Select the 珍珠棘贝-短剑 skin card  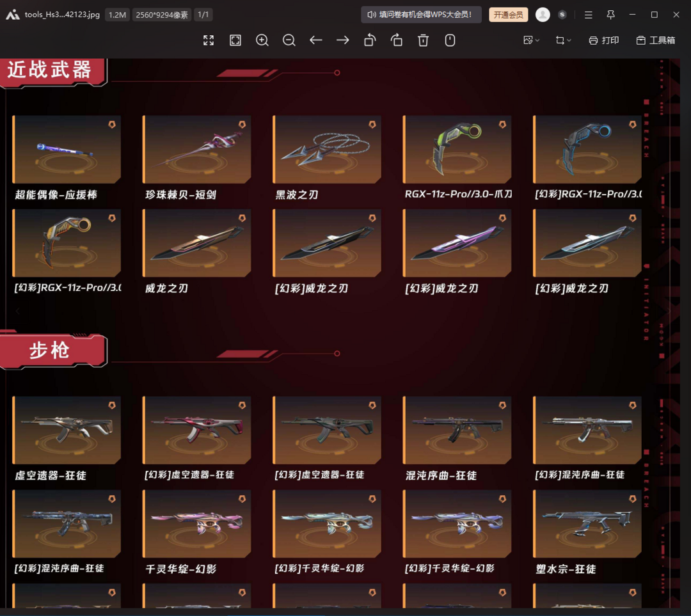[196, 150]
